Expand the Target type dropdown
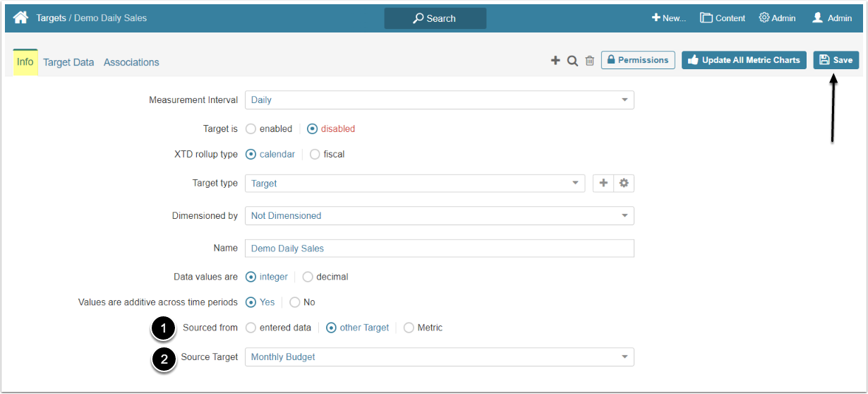Viewport: 868px width, 394px height. point(415,184)
